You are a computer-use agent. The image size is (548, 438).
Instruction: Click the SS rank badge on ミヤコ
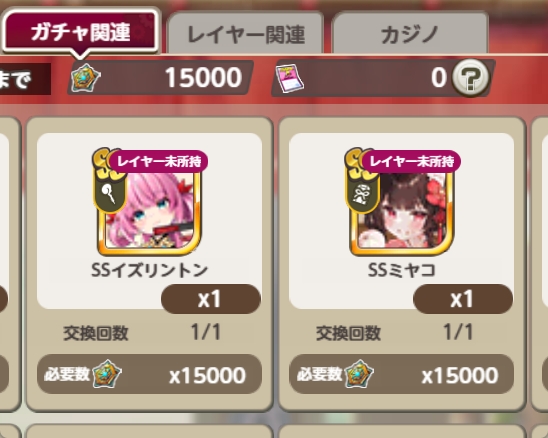pyautogui.click(x=355, y=163)
